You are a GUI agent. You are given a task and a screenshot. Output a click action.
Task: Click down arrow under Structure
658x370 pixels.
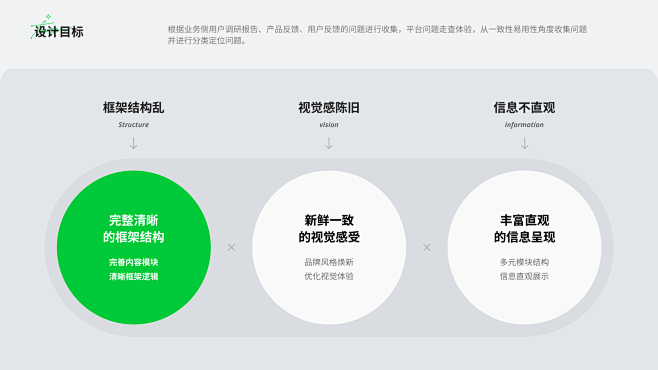133,143
